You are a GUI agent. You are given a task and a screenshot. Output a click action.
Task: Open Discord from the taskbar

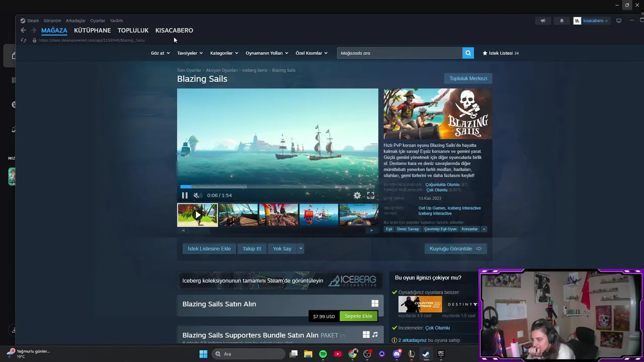point(397,354)
